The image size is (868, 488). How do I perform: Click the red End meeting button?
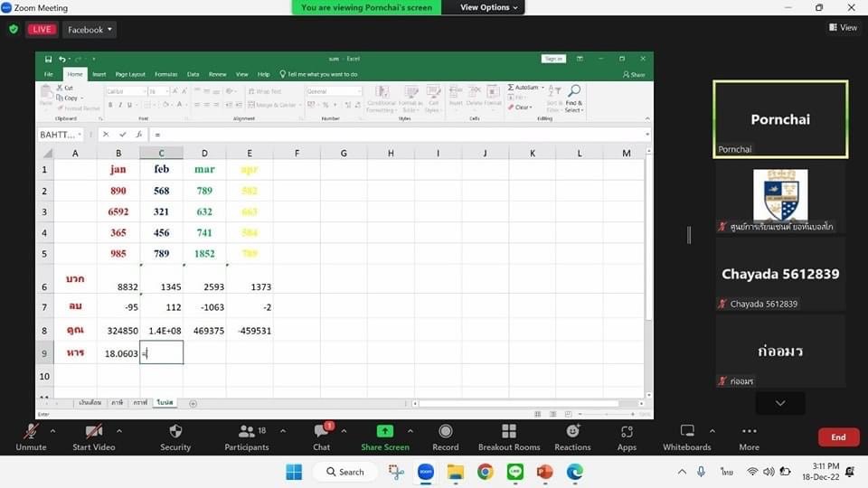click(838, 437)
